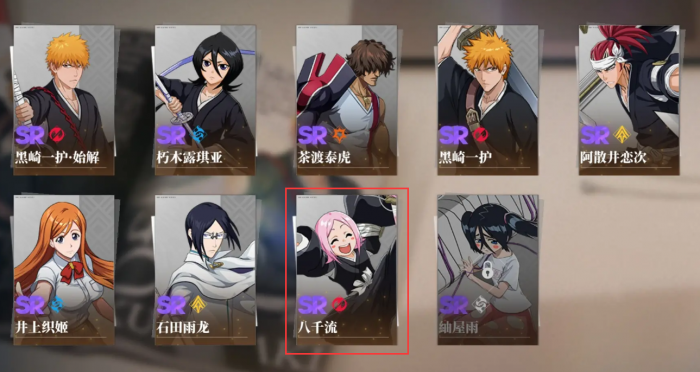This screenshot has height=372, width=700.
Task: Click the 茶渡泰虎 name label
Action: 325,158
